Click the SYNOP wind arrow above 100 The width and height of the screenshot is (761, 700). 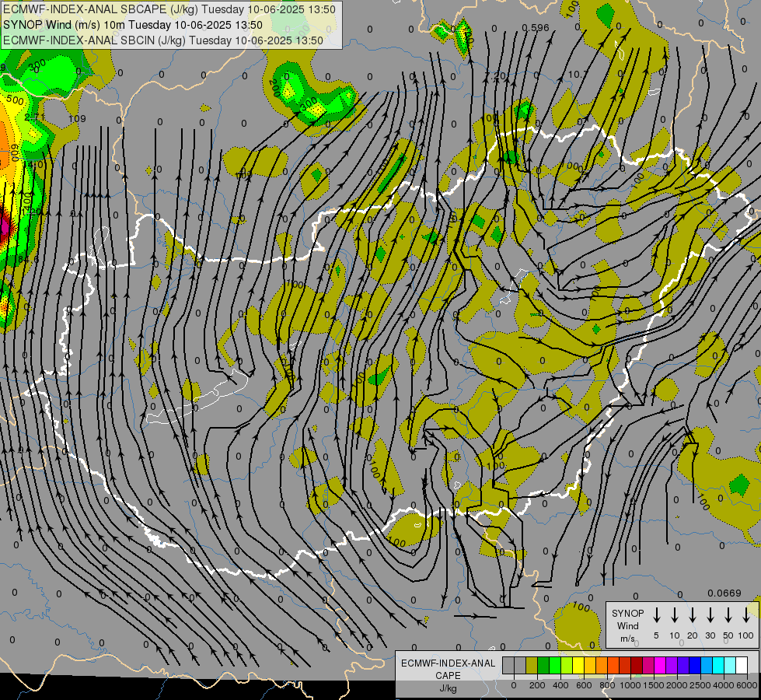point(746,615)
